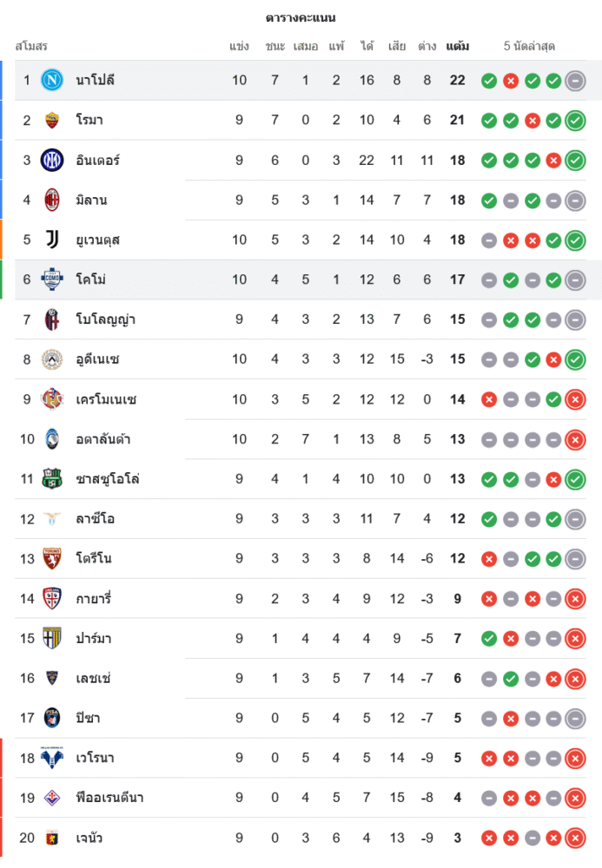Click the Milan club crest icon
Screen dimensions: 602x868
click(52, 201)
